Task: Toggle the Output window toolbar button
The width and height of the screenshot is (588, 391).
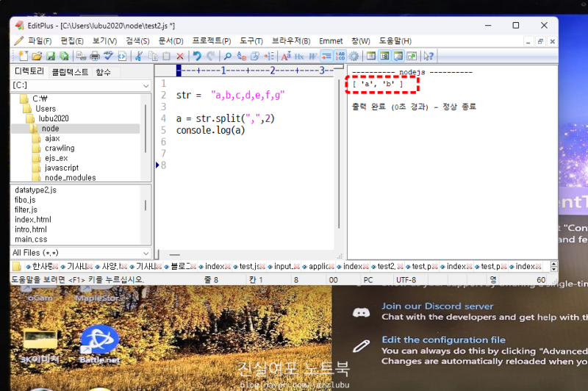Action: (398, 57)
